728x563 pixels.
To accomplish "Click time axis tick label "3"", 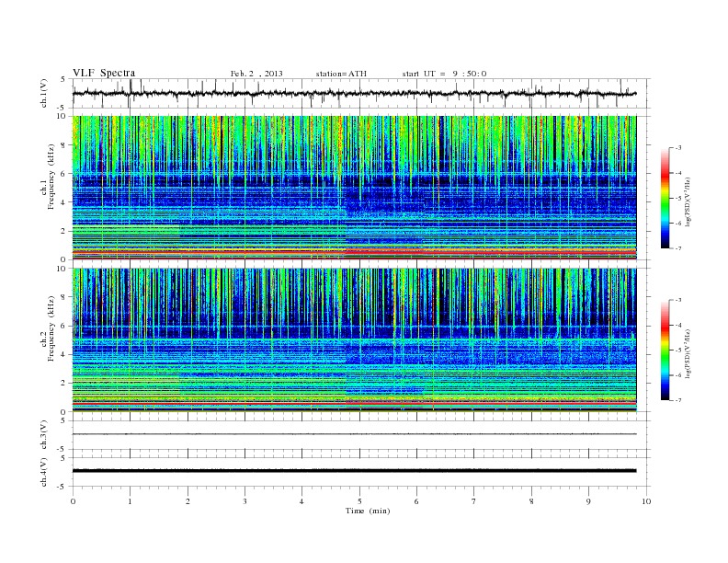I will (x=245, y=501).
